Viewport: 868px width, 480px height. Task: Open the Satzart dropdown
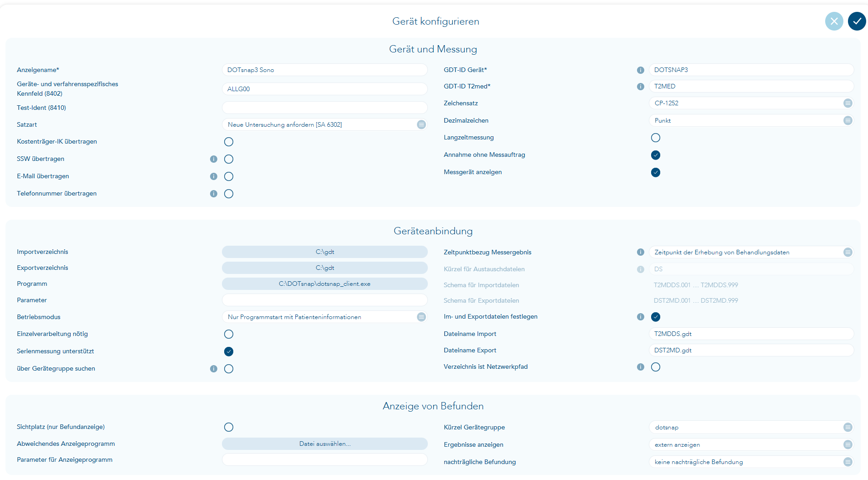421,125
